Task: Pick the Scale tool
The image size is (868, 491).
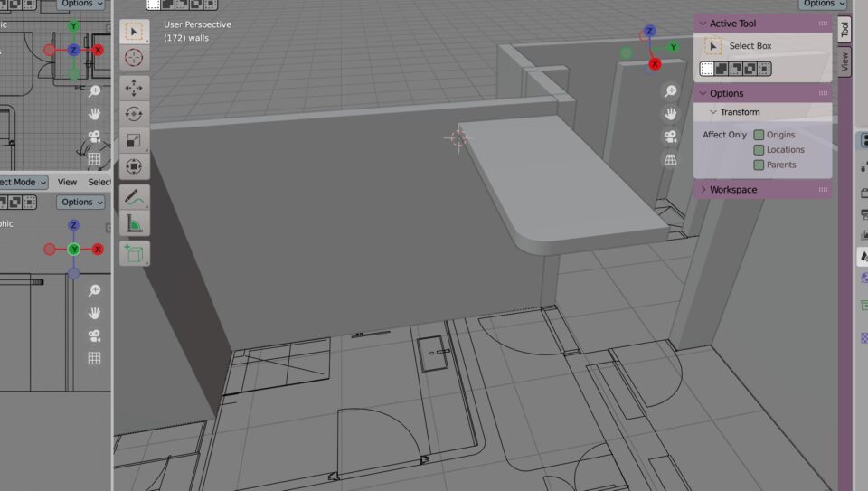Action: click(x=134, y=140)
